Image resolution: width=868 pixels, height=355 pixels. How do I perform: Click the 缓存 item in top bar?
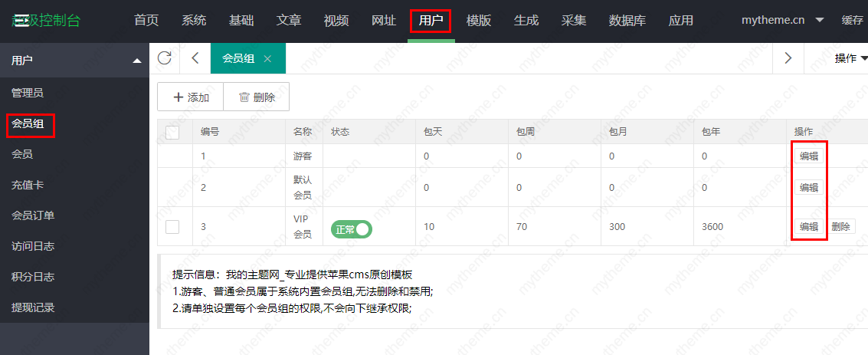[x=852, y=21]
